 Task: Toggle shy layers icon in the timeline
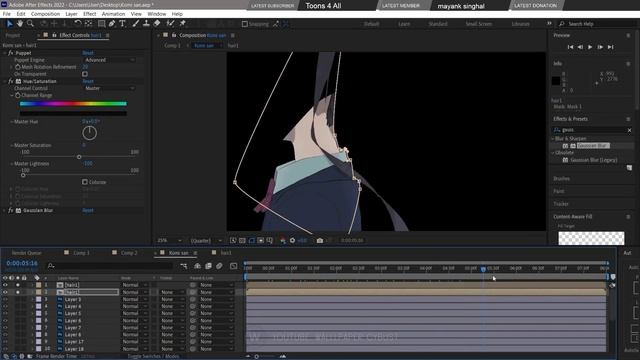click(x=198, y=266)
